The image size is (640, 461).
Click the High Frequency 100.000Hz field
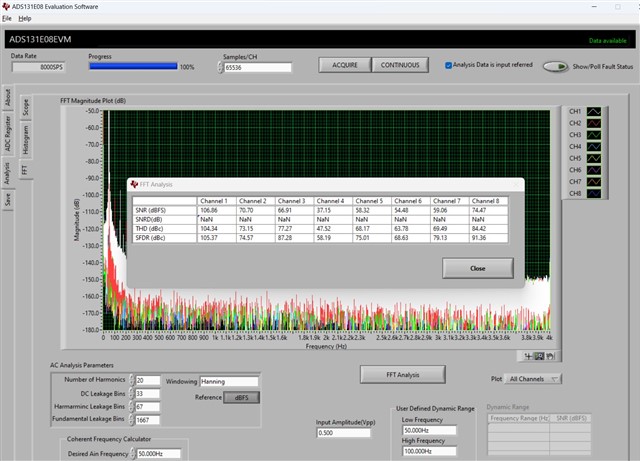[x=429, y=451]
